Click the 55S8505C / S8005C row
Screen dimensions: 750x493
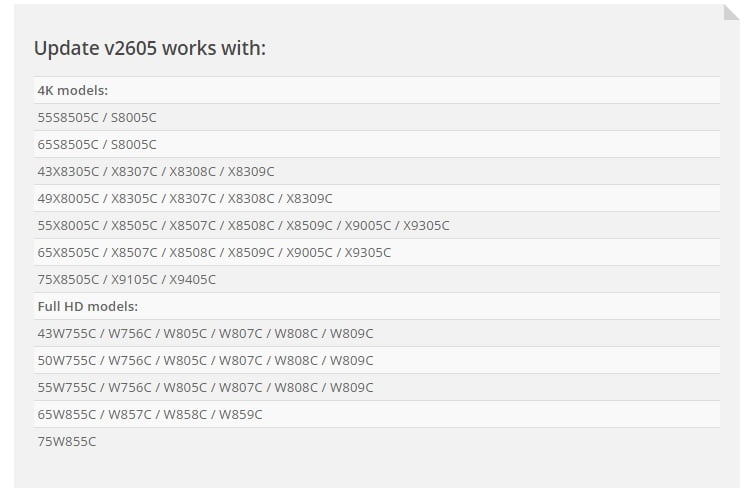97,117
